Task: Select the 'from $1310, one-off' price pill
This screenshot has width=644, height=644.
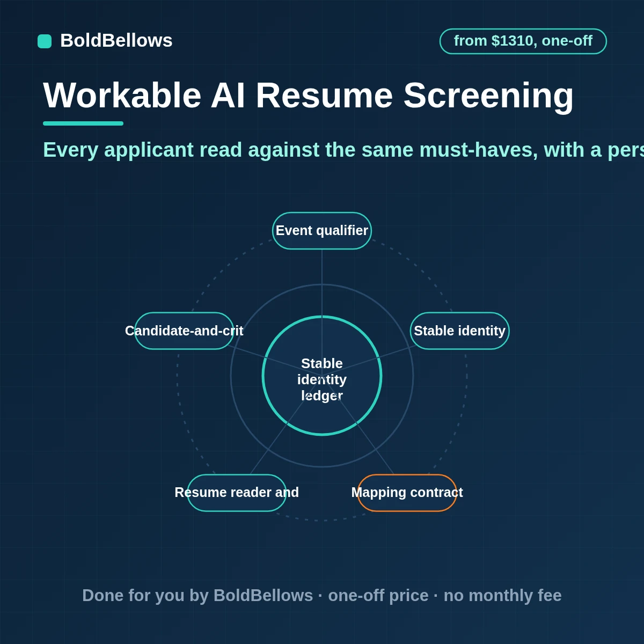Action: [523, 41]
